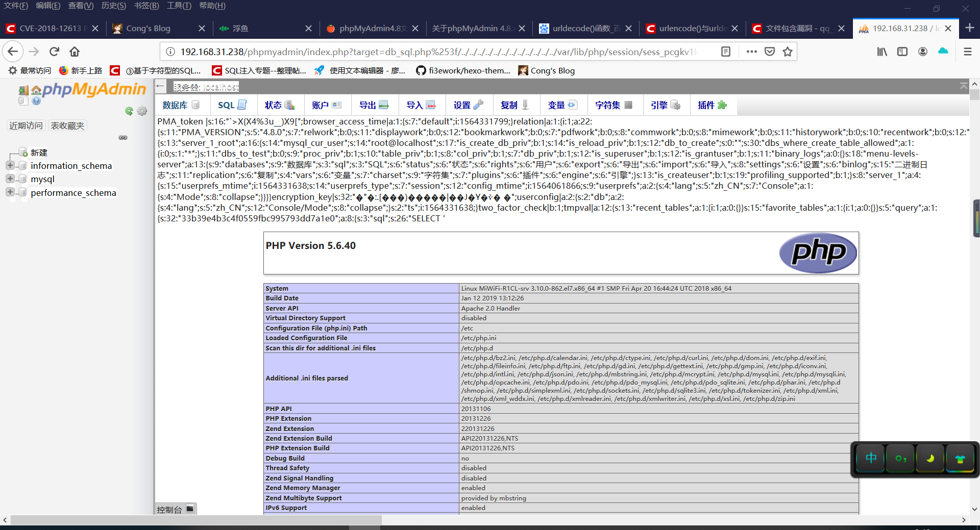Expand performance_schema database tree node
This screenshot has width=980, height=530.
pyautogui.click(x=10, y=192)
